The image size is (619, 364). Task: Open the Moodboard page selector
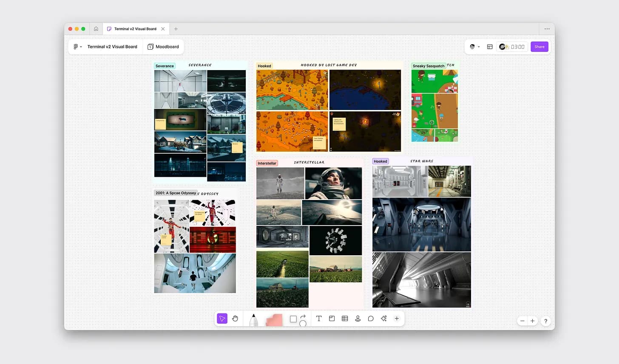[163, 47]
